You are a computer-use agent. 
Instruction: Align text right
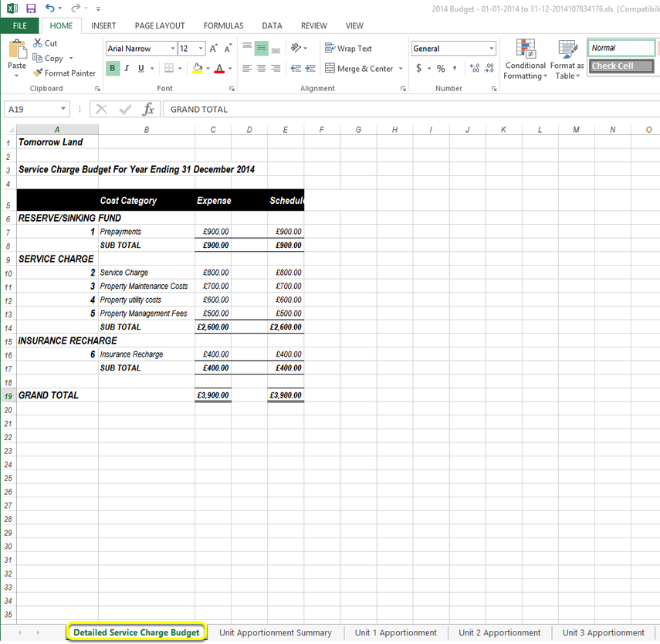(x=276, y=68)
